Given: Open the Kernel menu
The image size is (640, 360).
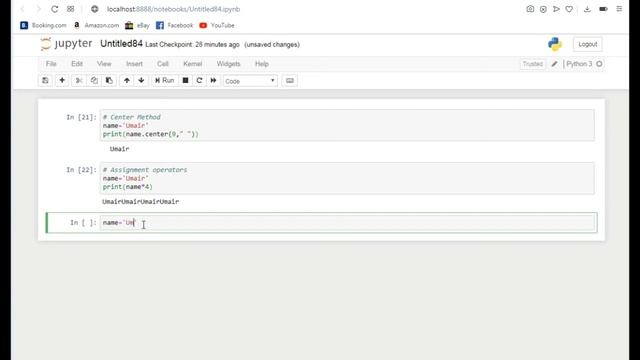Looking at the screenshot, I should pos(193,64).
